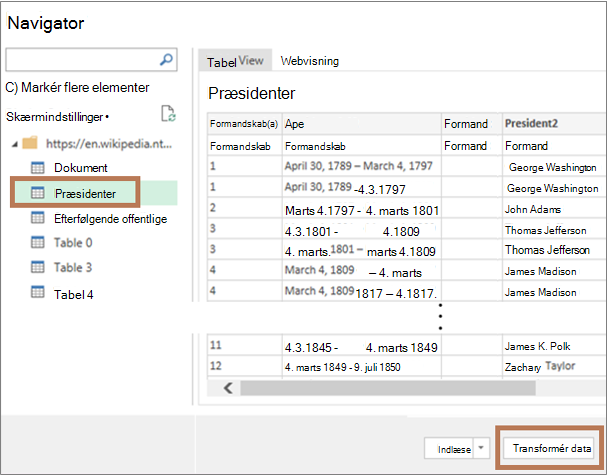Click the number 12 cell
Viewport: 607px width, 475px height.
point(245,366)
